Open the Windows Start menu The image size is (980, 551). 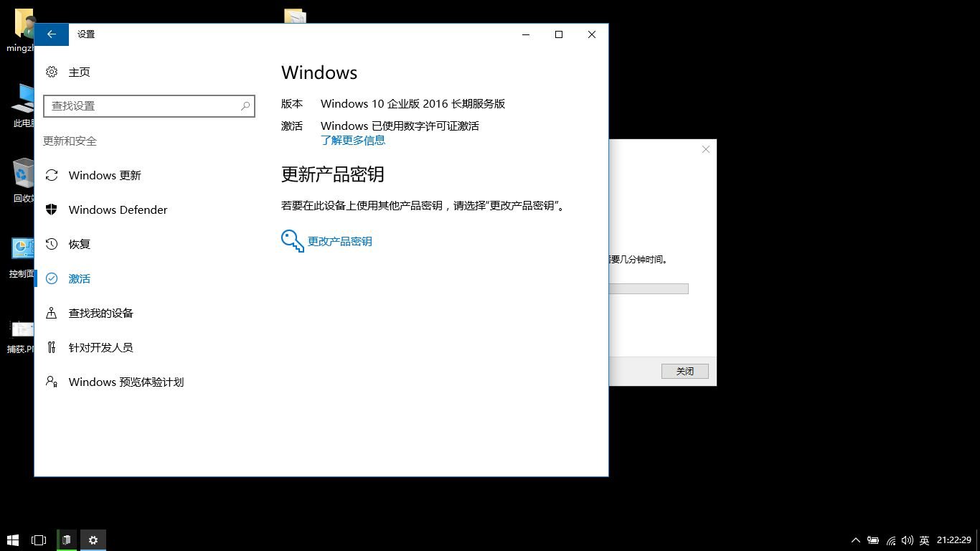click(x=13, y=540)
